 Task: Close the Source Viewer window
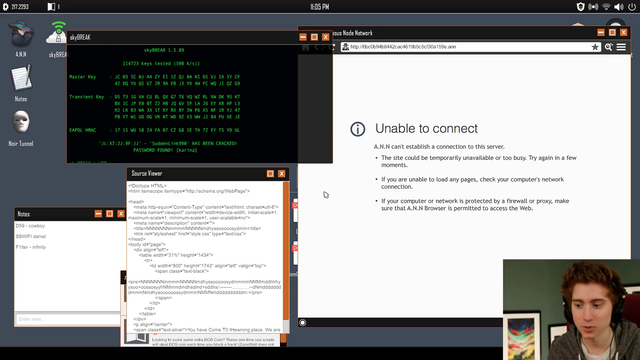tap(282, 173)
